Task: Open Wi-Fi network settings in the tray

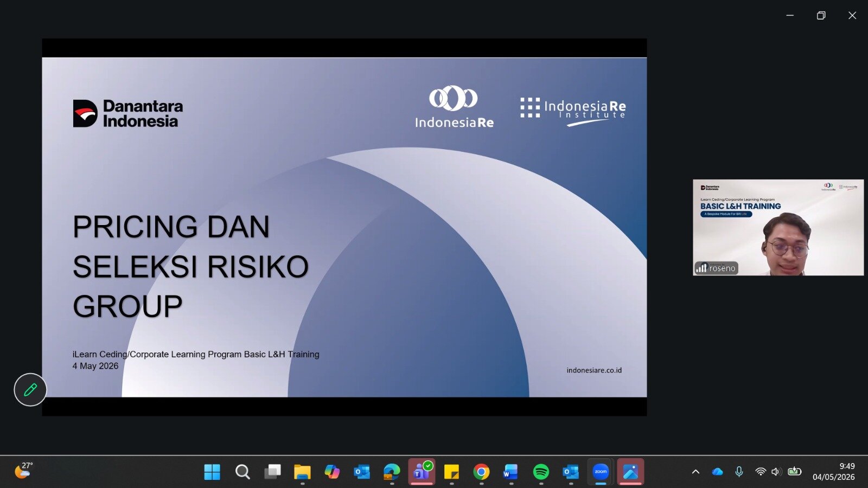Action: (x=761, y=472)
